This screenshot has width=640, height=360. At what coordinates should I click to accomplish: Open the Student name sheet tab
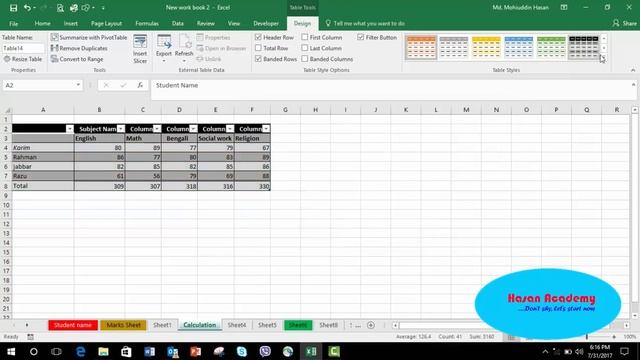coord(73,325)
